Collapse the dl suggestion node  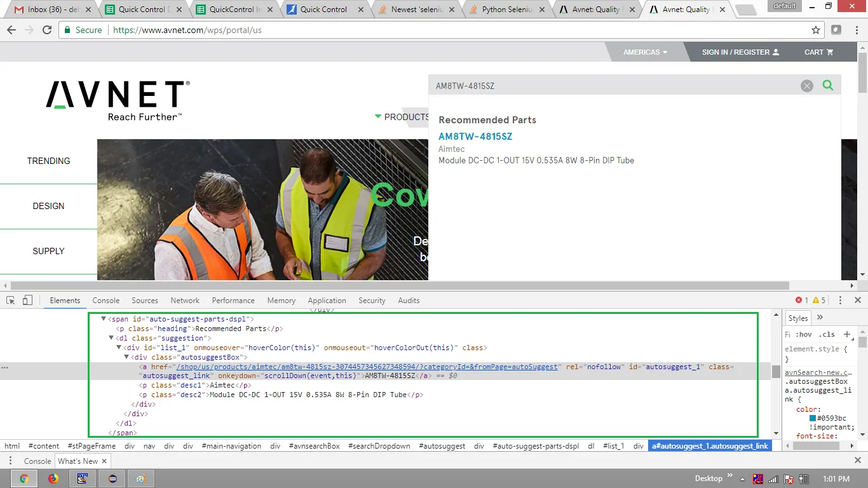coord(111,338)
